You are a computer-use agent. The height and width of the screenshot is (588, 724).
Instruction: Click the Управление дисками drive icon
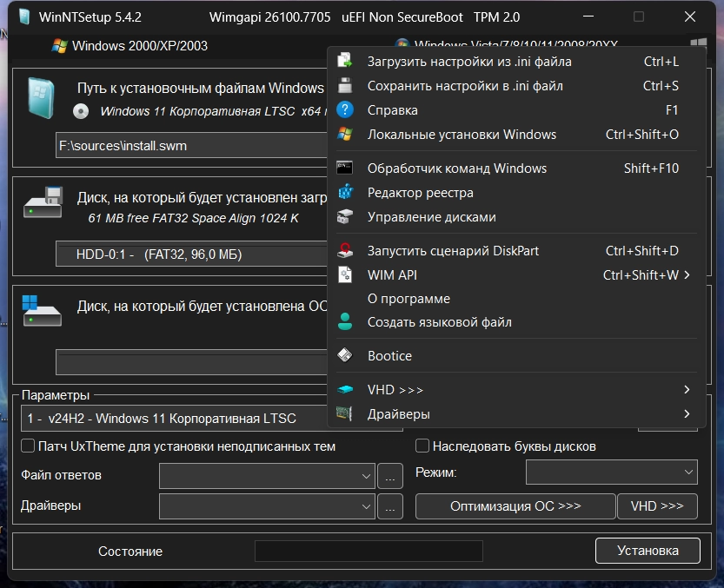345,216
